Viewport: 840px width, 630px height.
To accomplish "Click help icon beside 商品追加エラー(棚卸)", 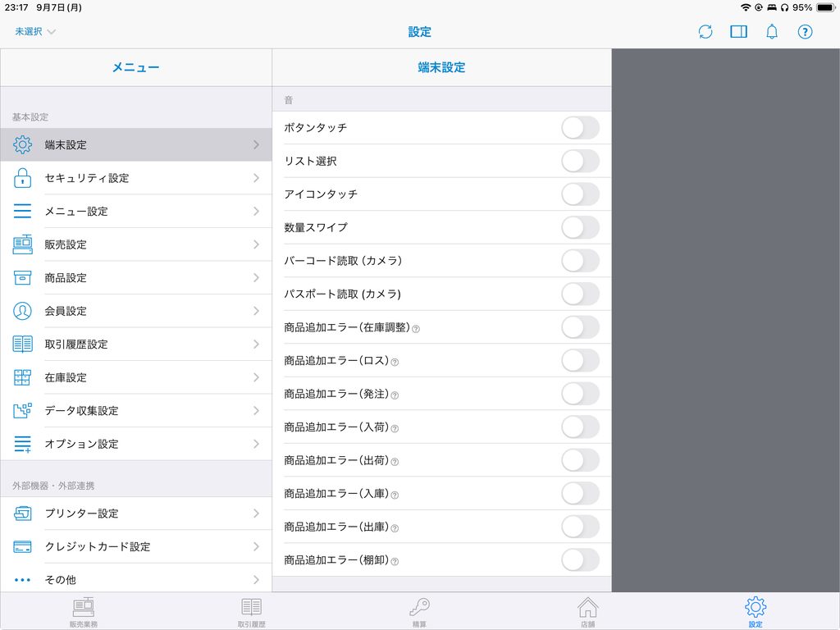I will coord(395,561).
